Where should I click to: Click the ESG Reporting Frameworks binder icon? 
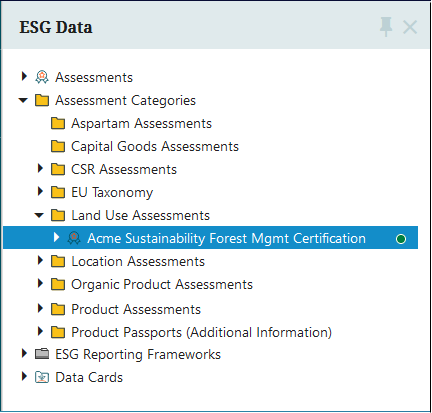click(x=42, y=354)
